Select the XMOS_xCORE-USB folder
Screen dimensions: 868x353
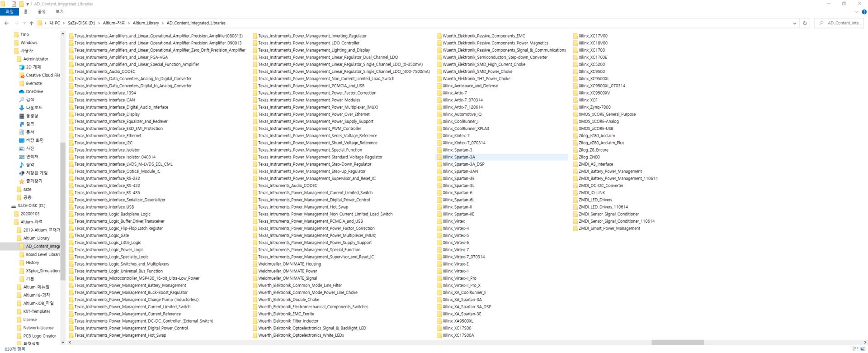click(594, 129)
